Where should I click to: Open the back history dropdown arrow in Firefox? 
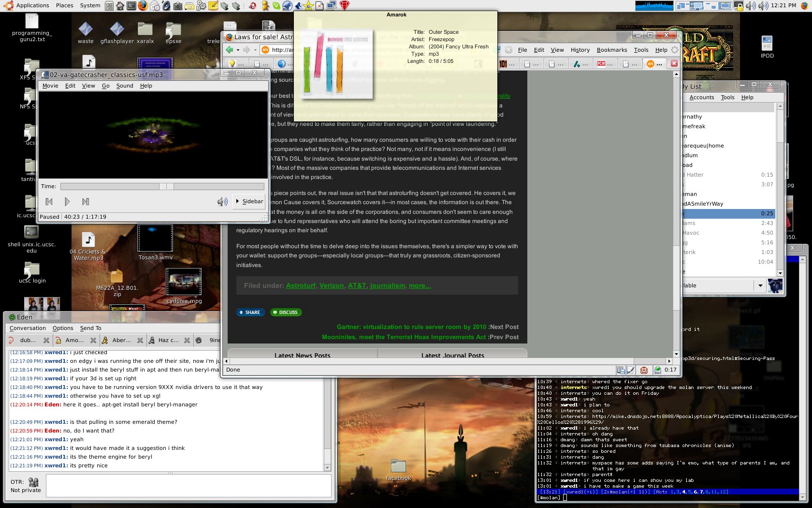[238, 50]
